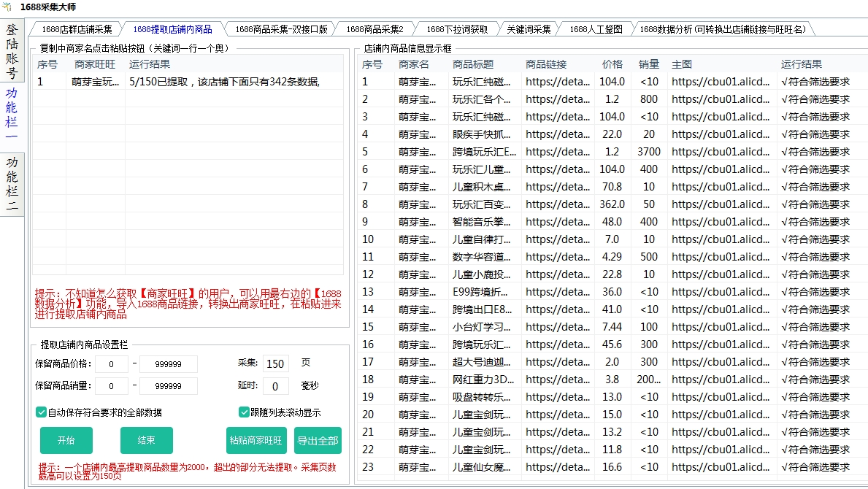Focus the maximum 保留商品销量 input
868x489 pixels.
(169, 385)
